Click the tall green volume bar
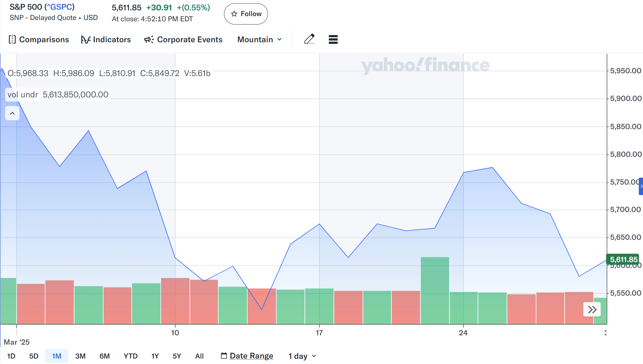Screen dimensions: 643x364 coord(435,290)
